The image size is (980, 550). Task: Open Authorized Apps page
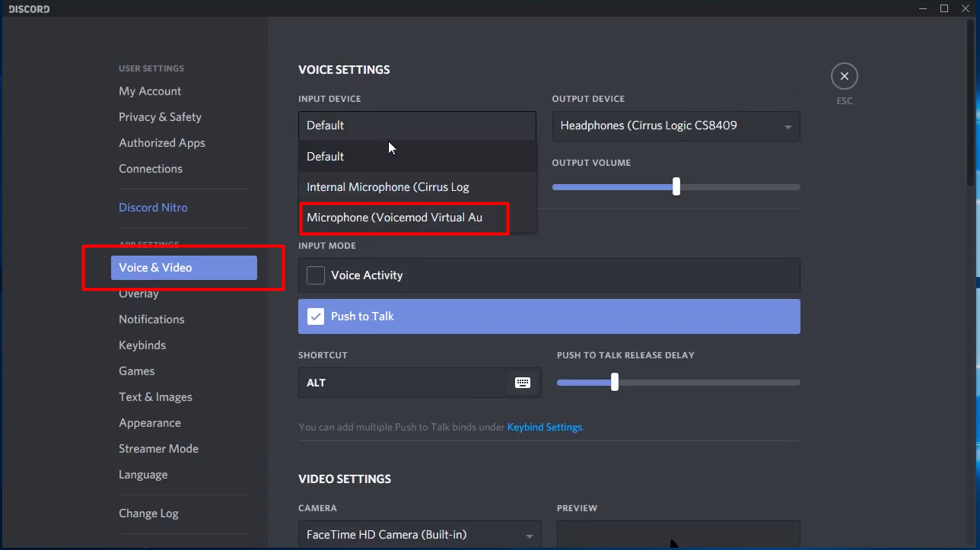pos(162,143)
